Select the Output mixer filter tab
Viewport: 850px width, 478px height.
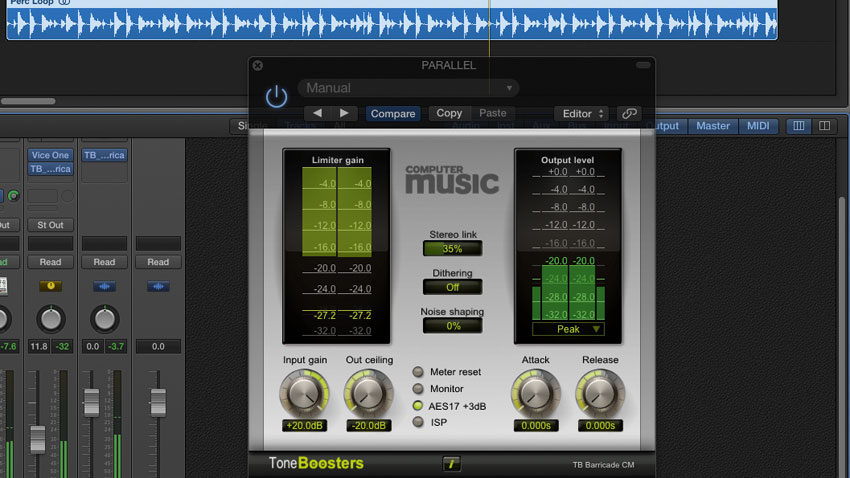(x=667, y=126)
